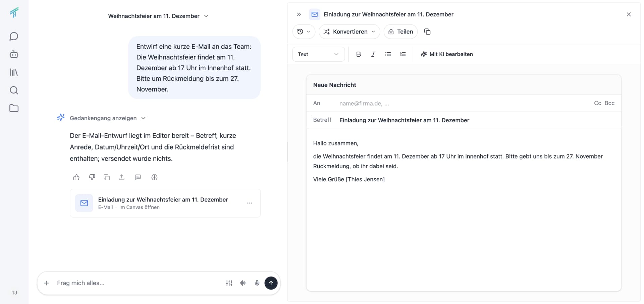644x304 pixels.
Task: Click the comment icon under the response
Action: click(138, 177)
